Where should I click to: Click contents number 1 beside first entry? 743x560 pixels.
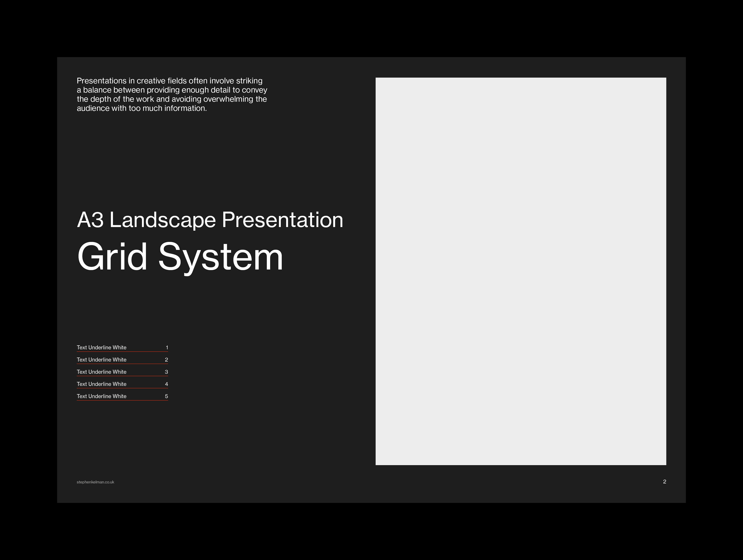167,347
